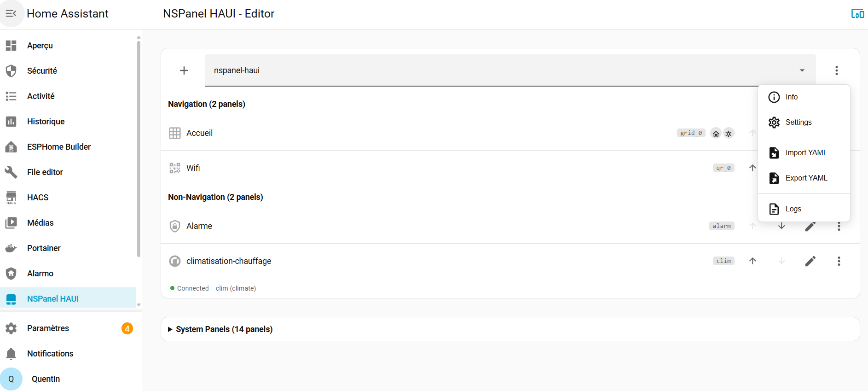Click the Paramètres badge showing 4

coord(127,328)
